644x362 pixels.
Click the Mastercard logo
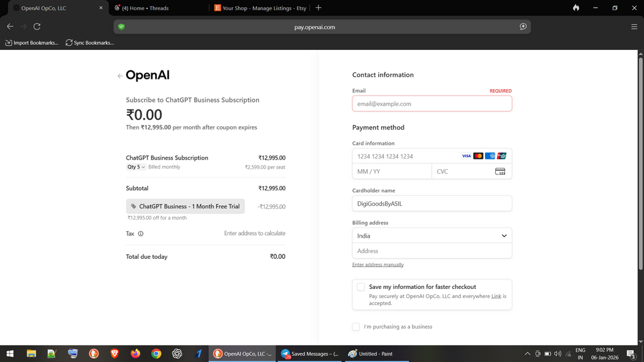(x=478, y=156)
